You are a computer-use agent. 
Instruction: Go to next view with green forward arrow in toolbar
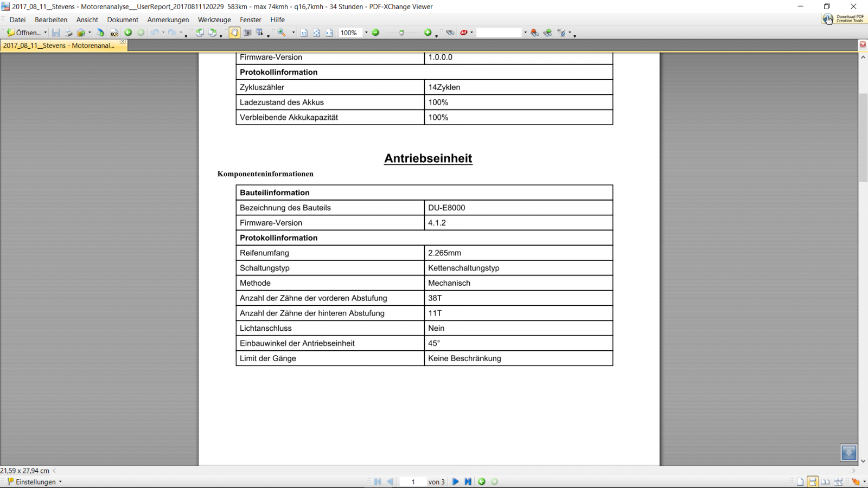(141, 33)
